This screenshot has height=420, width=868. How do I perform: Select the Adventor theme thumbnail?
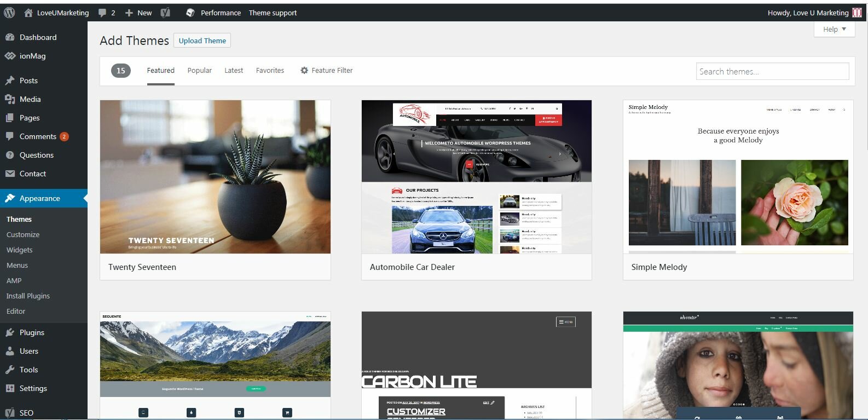tap(738, 365)
